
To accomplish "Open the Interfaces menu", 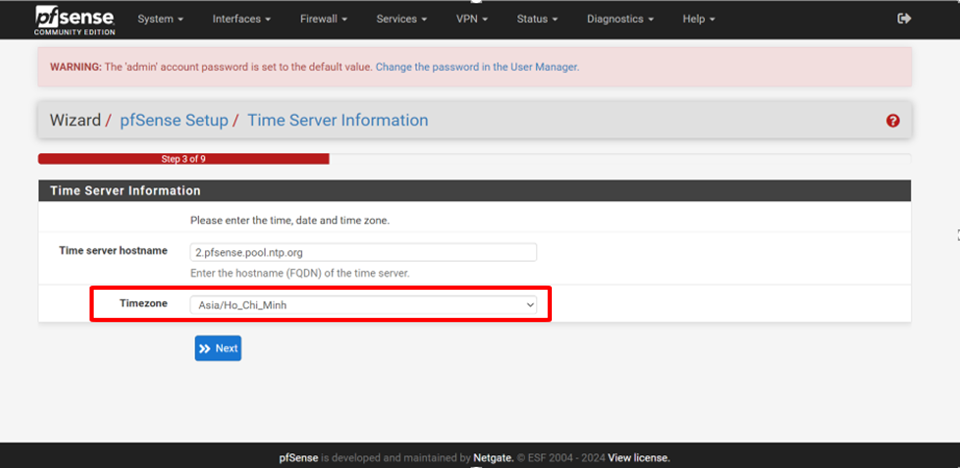I will pyautogui.click(x=241, y=19).
